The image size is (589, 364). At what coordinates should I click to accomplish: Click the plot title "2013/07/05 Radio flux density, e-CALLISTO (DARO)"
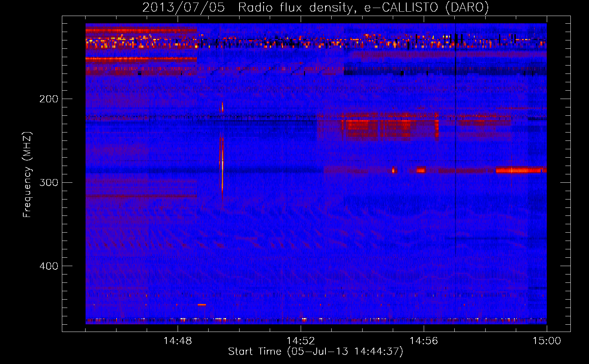click(x=316, y=7)
